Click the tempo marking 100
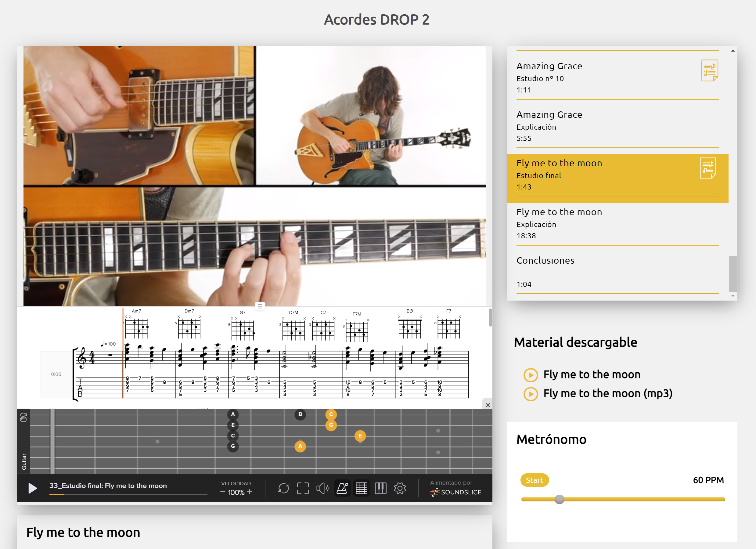Image resolution: width=756 pixels, height=549 pixels. point(108,344)
